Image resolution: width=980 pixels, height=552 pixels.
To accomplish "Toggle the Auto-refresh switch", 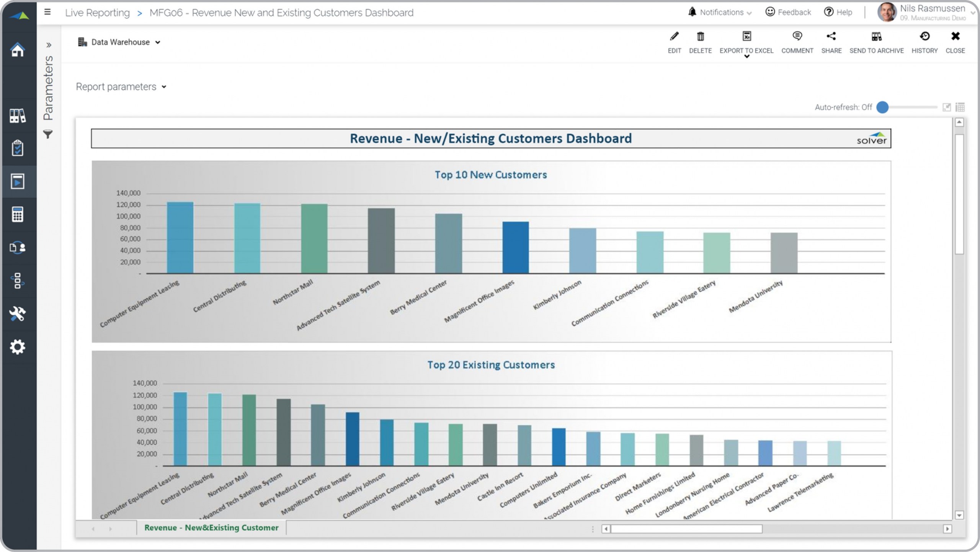I will point(883,107).
